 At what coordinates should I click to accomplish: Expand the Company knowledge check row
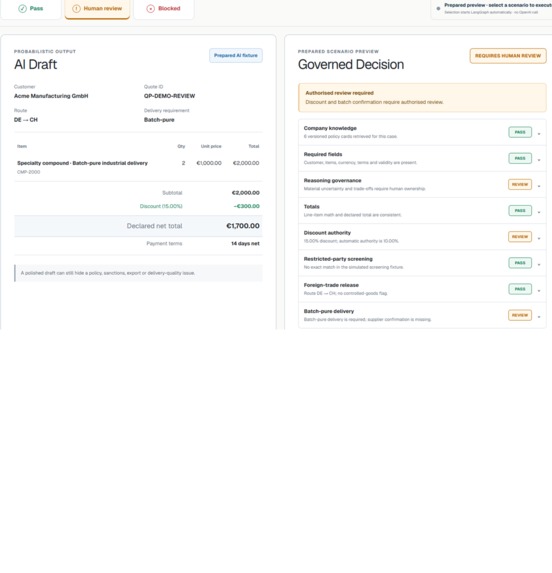coord(422,132)
